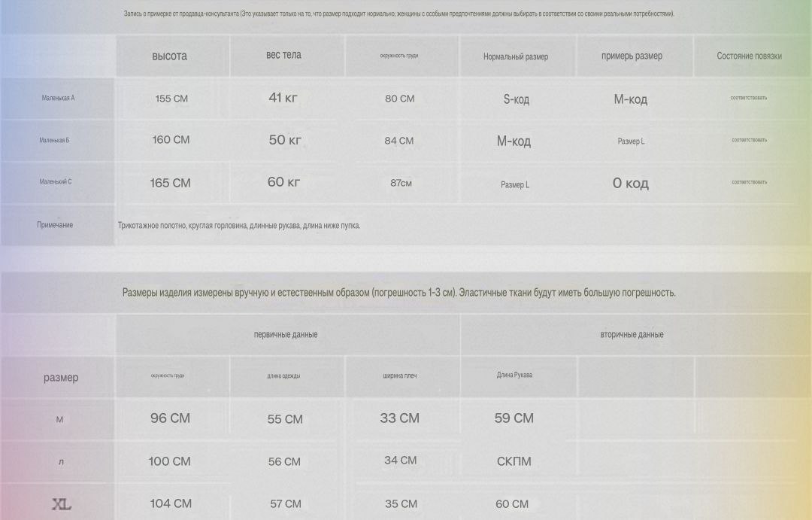This screenshot has width=812, height=520.
Task: Click the 'О код' fitting size cell
Action: pos(630,184)
